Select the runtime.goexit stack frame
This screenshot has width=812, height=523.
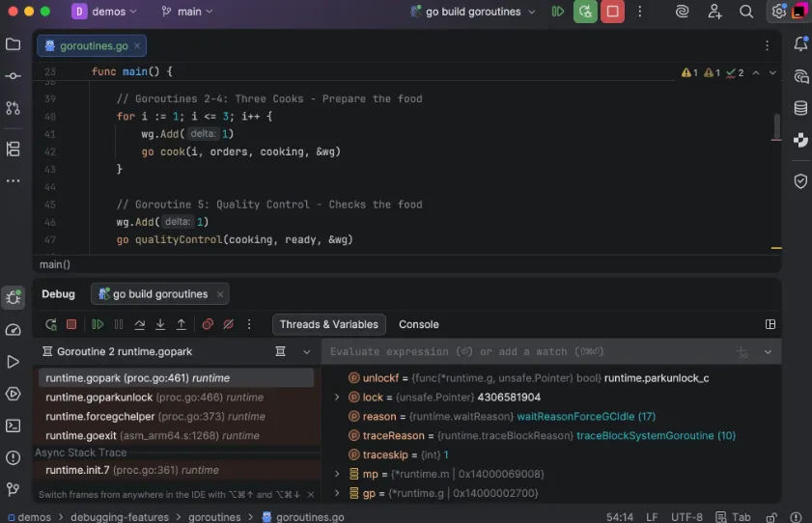pos(176,435)
